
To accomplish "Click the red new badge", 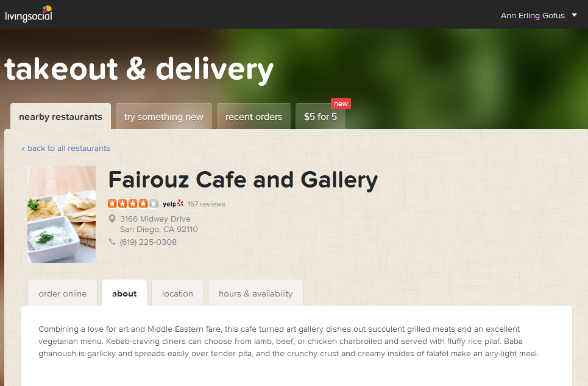I will [x=341, y=104].
